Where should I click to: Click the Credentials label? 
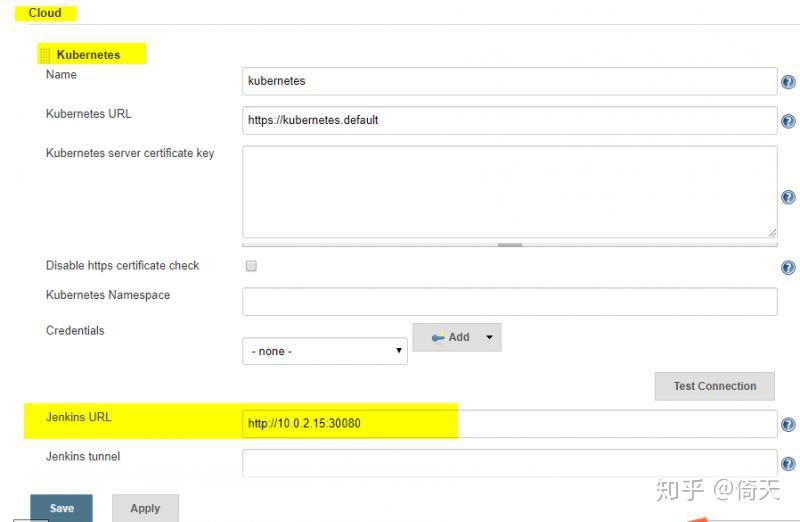(75, 331)
